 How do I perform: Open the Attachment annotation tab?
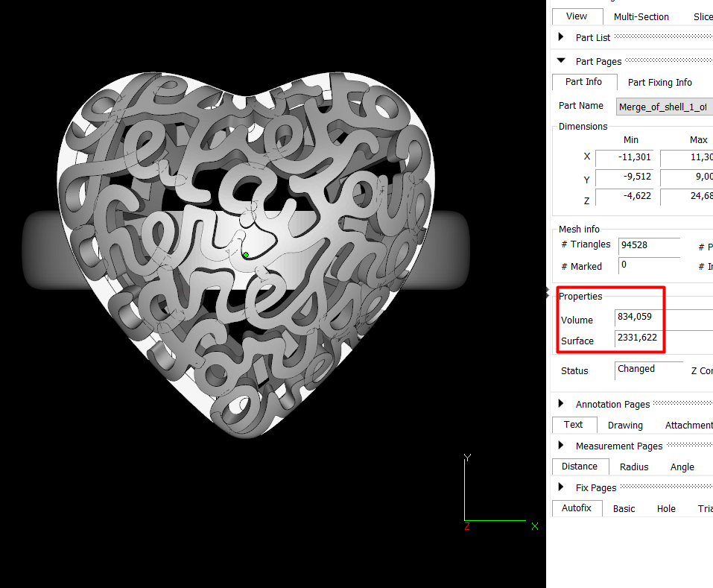[x=688, y=426]
